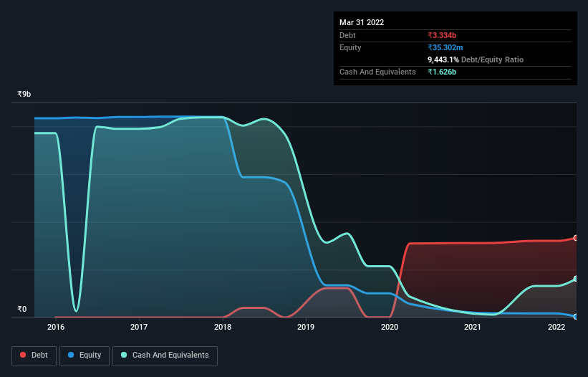Click the Mar 31 2022 tooltip date
The width and height of the screenshot is (588, 377).
362,22
